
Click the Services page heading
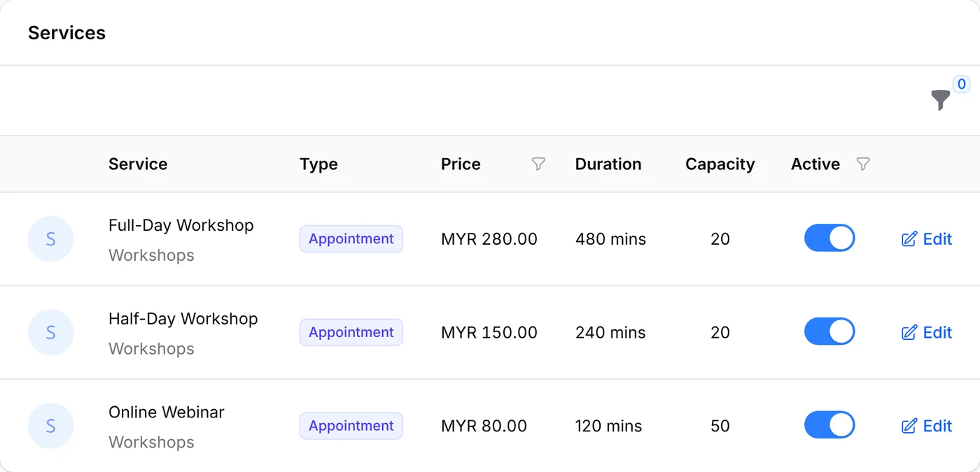66,33
